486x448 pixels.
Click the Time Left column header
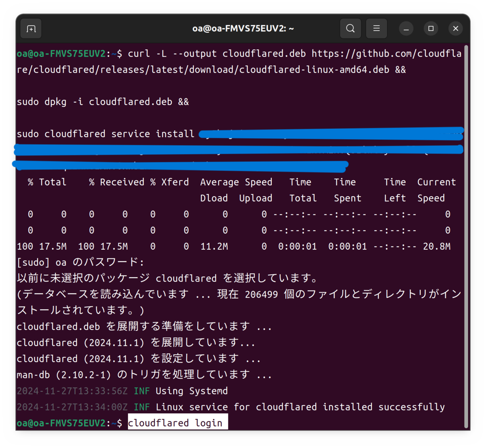[x=395, y=190]
